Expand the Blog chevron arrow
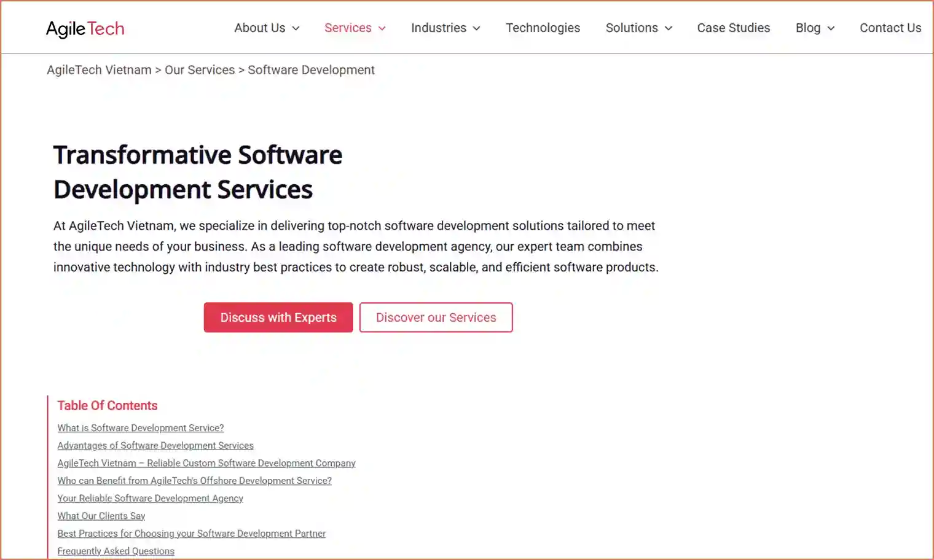 [831, 28]
